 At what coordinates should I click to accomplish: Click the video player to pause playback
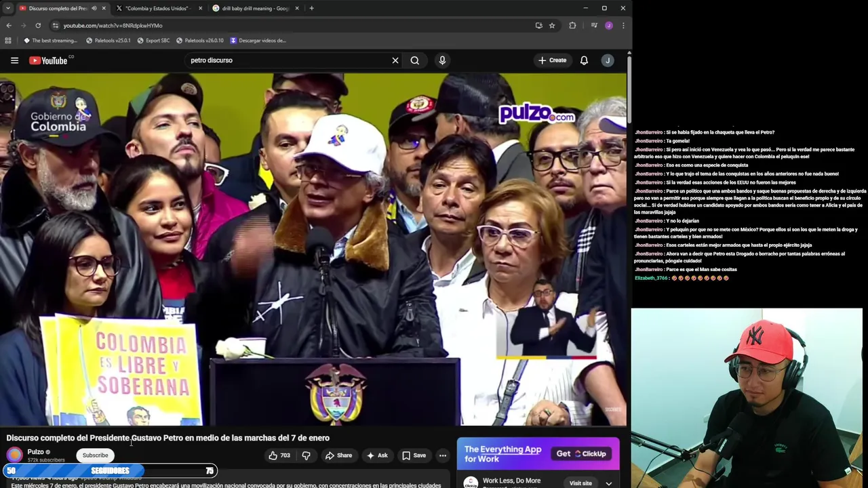click(313, 249)
